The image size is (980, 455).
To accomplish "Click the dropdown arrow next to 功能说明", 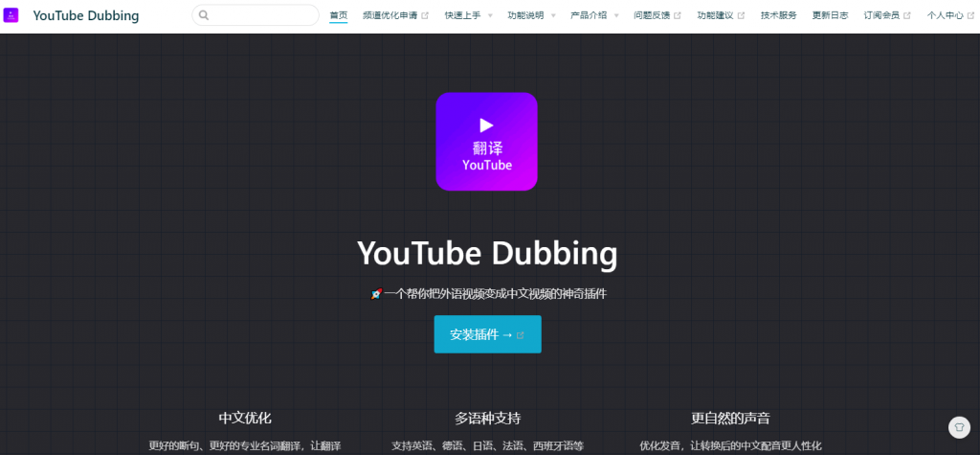I will pos(553,15).
